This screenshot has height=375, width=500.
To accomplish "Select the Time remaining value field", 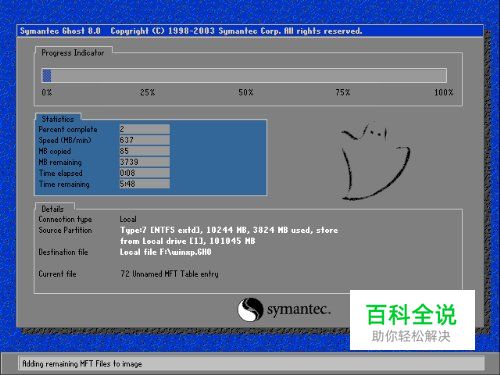I will 145,184.
